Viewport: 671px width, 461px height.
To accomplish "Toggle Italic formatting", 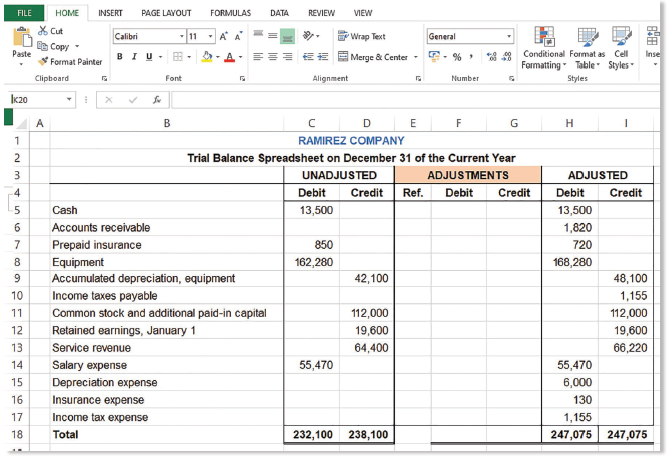I will (x=134, y=57).
